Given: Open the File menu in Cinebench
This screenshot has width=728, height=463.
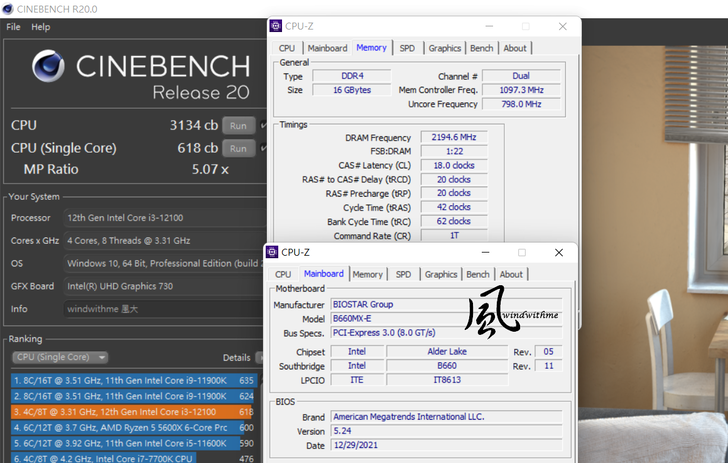Looking at the screenshot, I should [x=13, y=27].
